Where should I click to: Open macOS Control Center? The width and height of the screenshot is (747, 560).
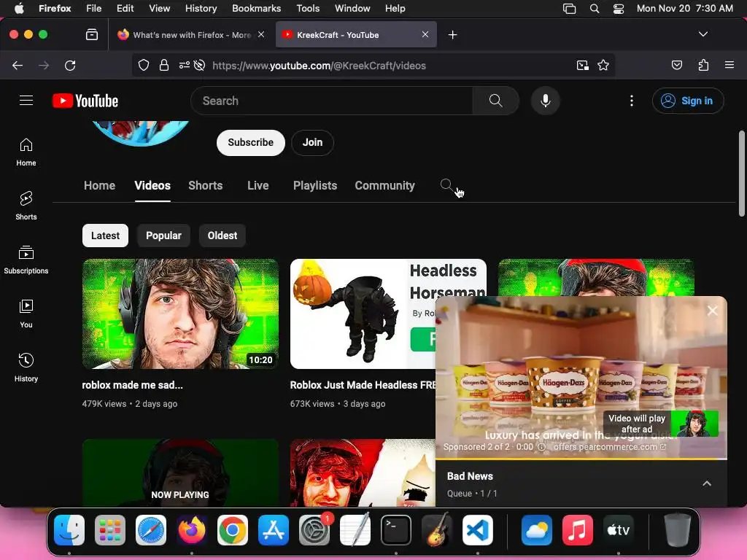[619, 9]
